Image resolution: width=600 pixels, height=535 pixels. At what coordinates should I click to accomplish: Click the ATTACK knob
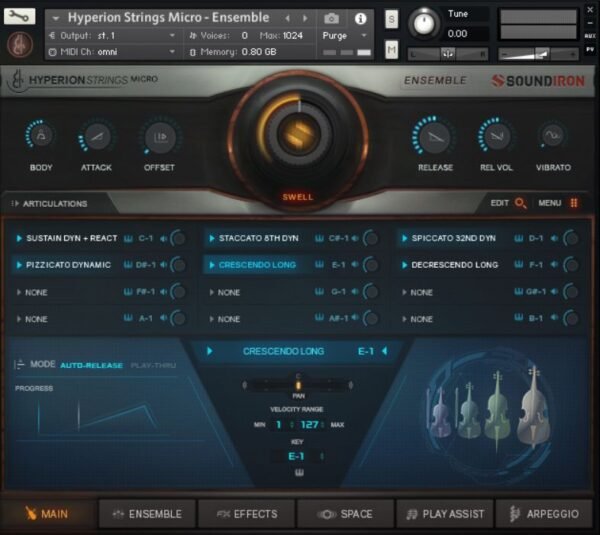pyautogui.click(x=96, y=136)
